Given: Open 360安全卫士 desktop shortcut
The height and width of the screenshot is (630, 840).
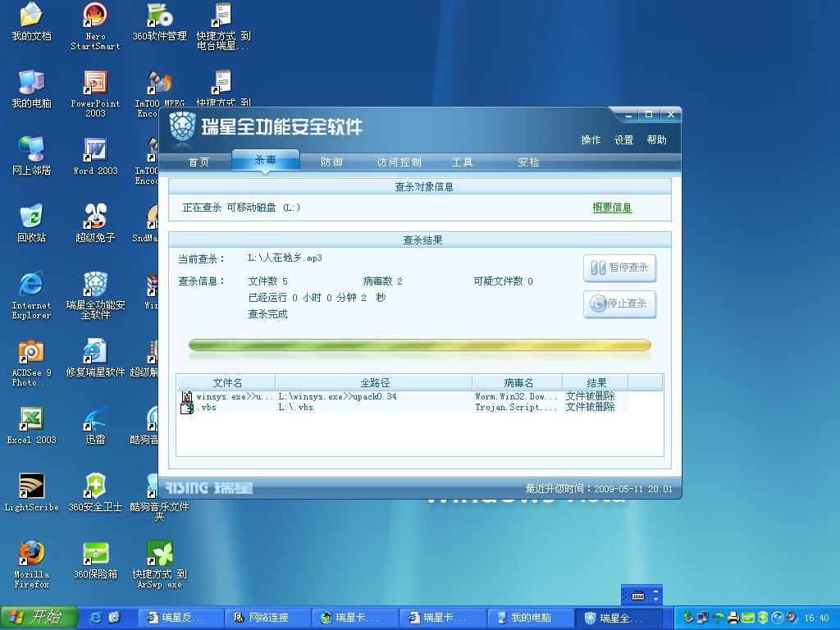Looking at the screenshot, I should tap(95, 493).
